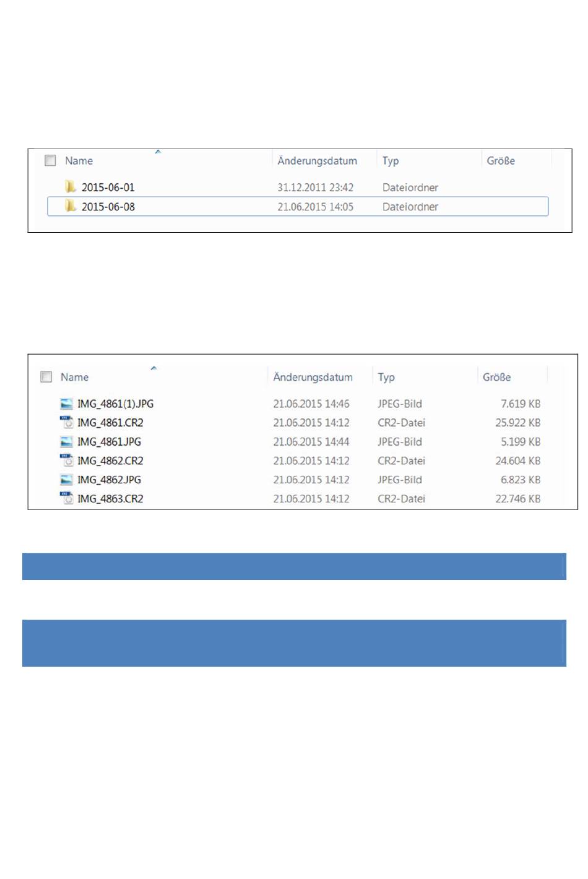
Task: Select file name IMG_4861.CR2
Action: [x=110, y=423]
